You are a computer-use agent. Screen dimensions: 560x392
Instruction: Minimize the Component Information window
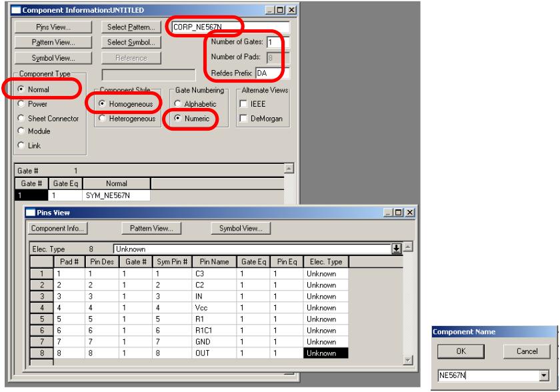270,11
